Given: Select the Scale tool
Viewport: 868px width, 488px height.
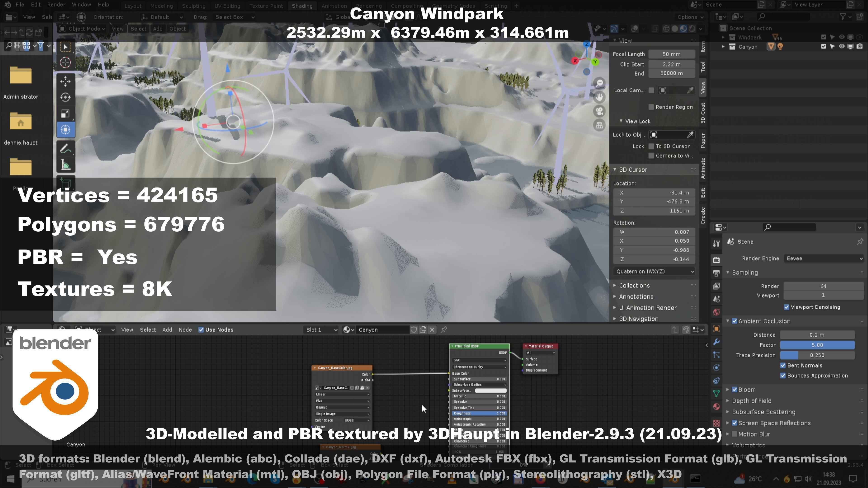Looking at the screenshot, I should point(65,113).
